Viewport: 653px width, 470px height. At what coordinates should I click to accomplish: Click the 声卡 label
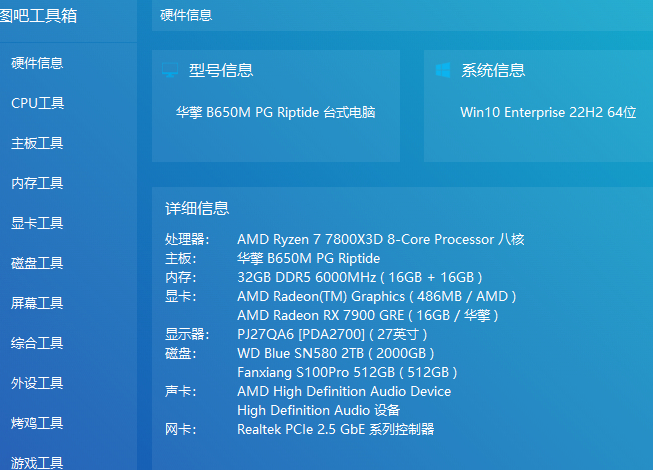click(181, 391)
